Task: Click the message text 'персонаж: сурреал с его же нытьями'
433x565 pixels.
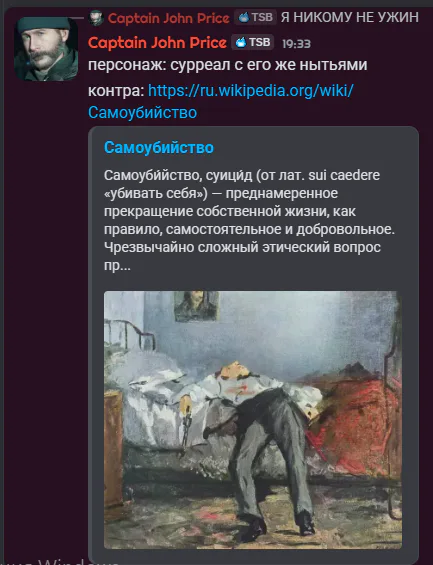Action: coord(228,65)
